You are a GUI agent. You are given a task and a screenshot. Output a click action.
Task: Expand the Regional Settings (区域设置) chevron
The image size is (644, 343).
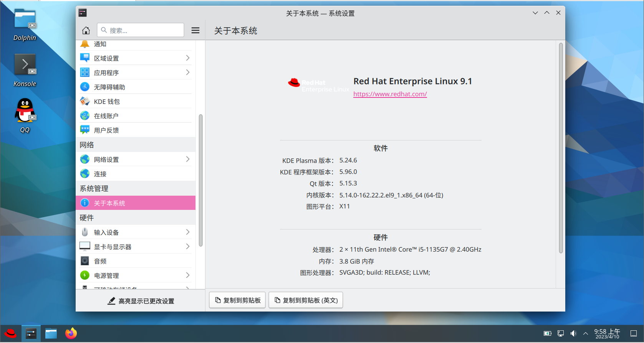point(187,58)
